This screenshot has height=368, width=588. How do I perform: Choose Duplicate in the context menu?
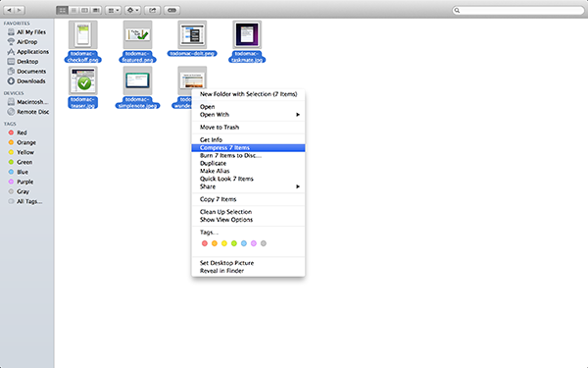pos(248,163)
